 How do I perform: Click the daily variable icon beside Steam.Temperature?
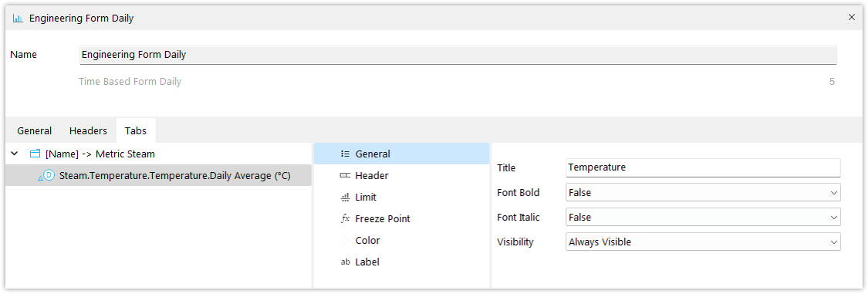click(47, 175)
